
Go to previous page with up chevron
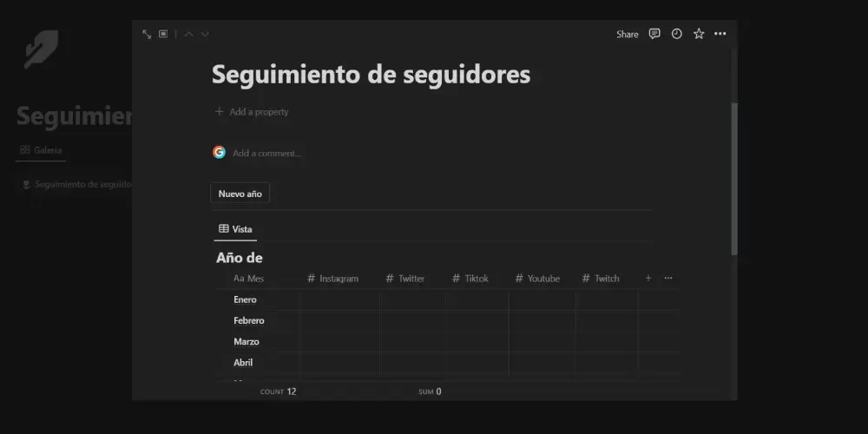[189, 34]
